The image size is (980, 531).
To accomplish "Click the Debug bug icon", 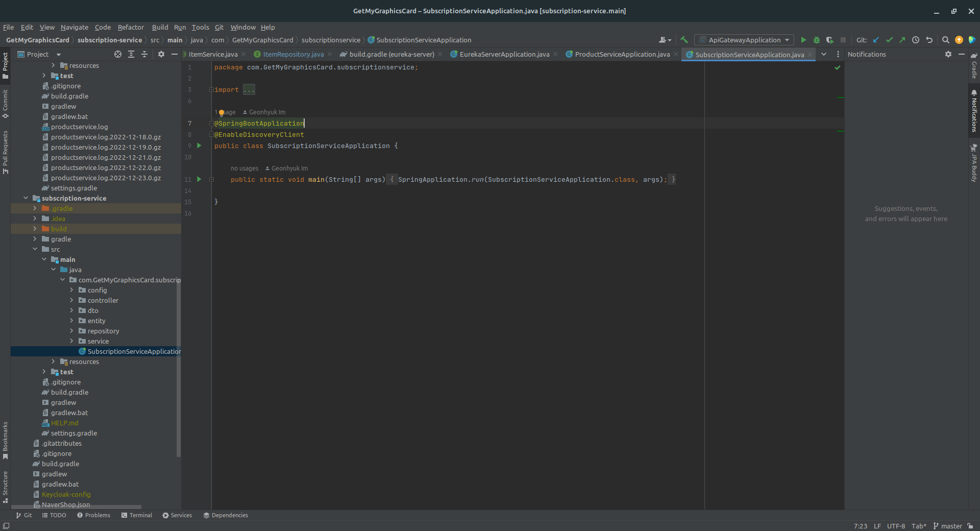I will click(x=817, y=40).
